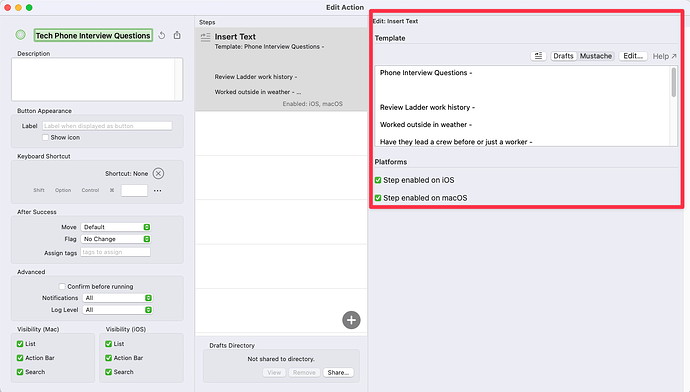Click the Label input field
Viewport: 690px width, 392px height.
107,126
